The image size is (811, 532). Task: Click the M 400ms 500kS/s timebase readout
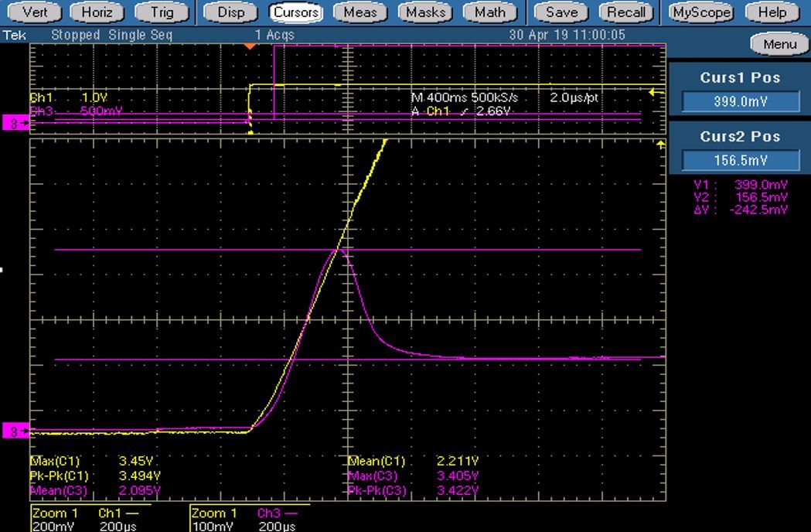click(464, 97)
